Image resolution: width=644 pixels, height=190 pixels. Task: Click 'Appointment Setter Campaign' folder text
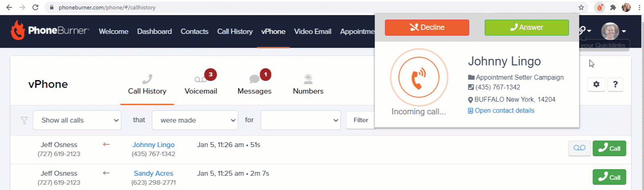coord(520,77)
